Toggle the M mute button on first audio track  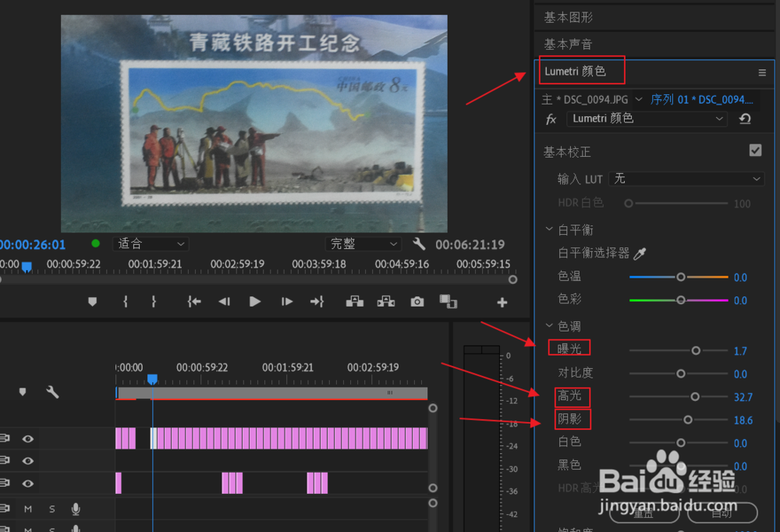[28, 509]
